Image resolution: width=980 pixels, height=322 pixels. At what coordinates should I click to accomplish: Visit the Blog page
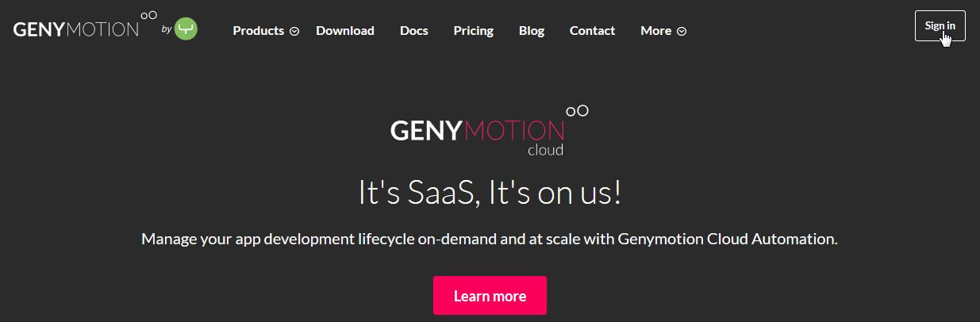[x=532, y=31]
